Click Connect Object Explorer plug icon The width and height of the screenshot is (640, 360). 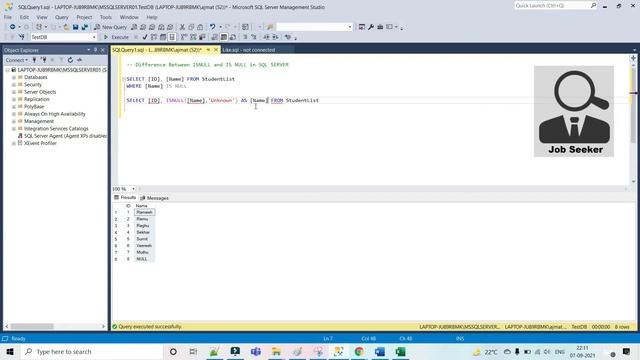[34, 60]
